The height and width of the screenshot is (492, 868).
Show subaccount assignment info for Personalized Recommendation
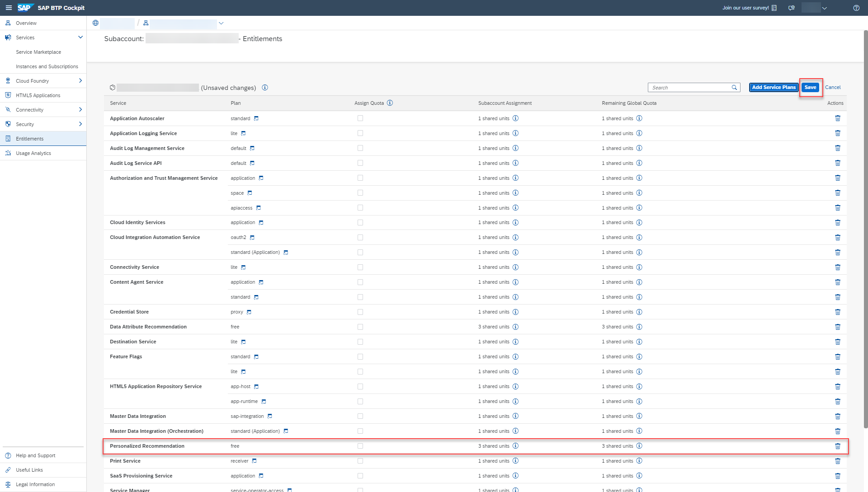tap(515, 446)
